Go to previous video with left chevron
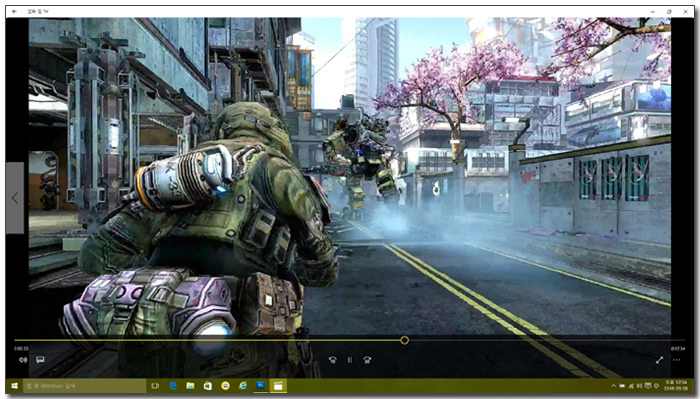The height and width of the screenshot is (399, 700). [x=15, y=198]
